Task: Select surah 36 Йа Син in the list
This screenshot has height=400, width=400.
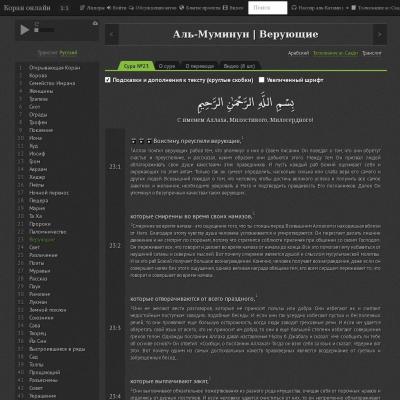Action: 37,341
